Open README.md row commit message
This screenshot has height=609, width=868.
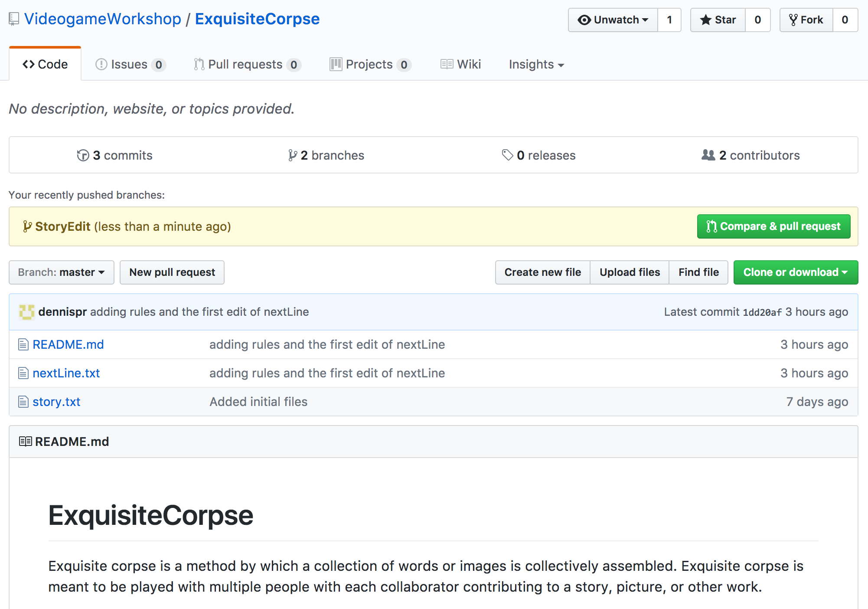pyautogui.click(x=327, y=344)
